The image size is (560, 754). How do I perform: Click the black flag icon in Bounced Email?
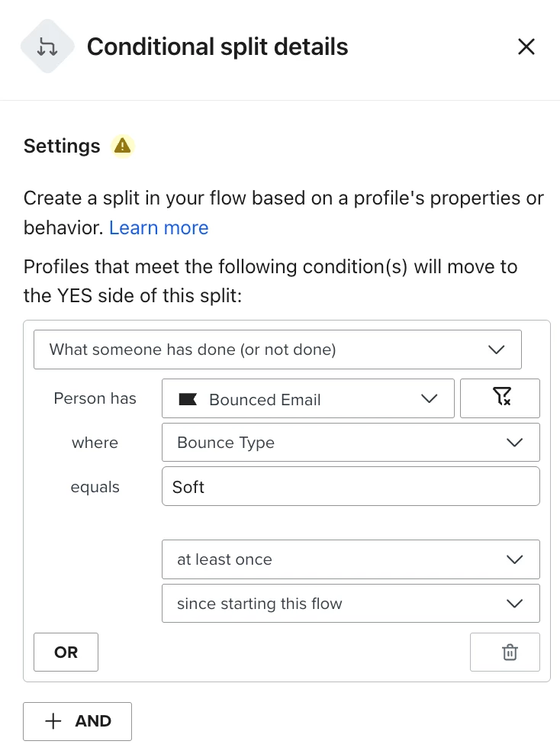[x=188, y=399]
